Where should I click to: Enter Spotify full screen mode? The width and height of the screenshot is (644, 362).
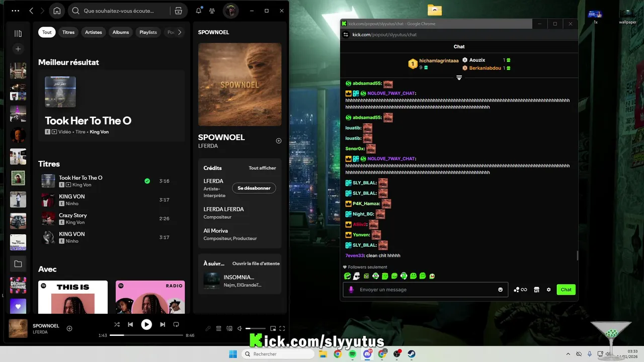coord(282,329)
